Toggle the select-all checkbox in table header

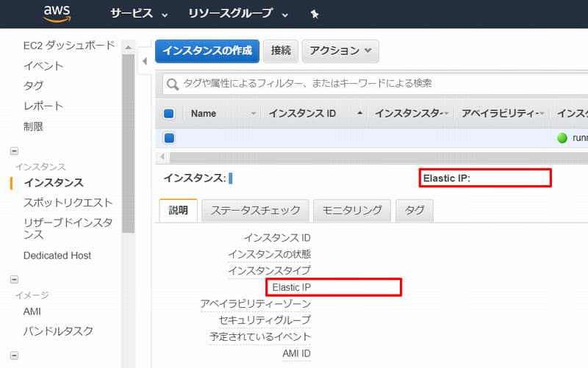pyautogui.click(x=169, y=113)
